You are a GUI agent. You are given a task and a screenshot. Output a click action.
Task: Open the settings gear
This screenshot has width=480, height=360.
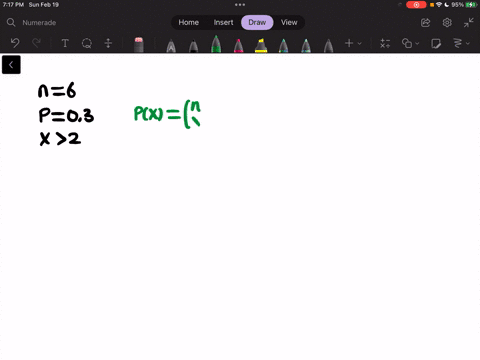pyautogui.click(x=447, y=23)
